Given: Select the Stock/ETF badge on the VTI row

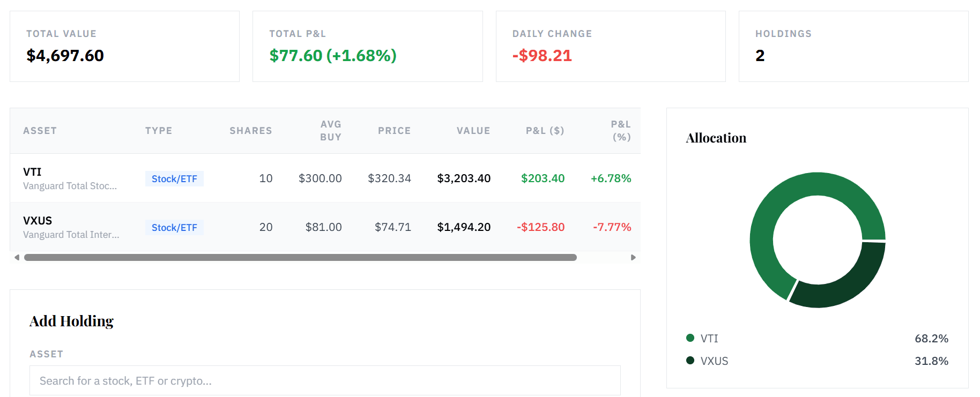Looking at the screenshot, I should (x=174, y=178).
